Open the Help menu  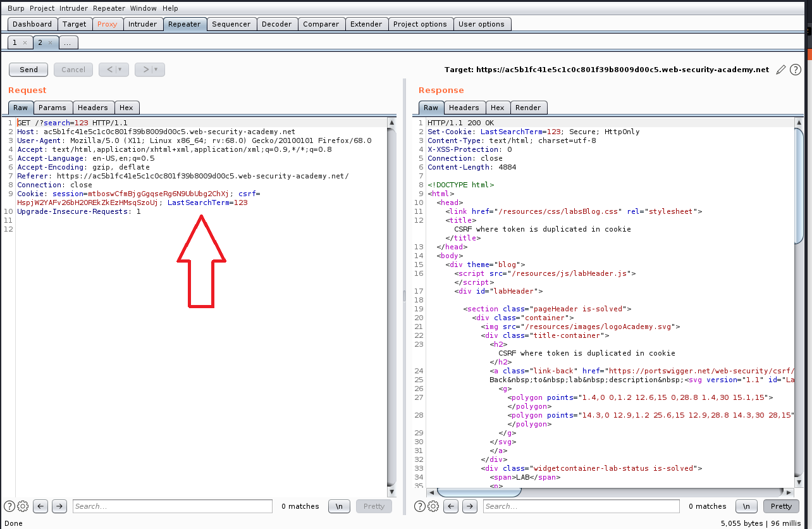[171, 8]
